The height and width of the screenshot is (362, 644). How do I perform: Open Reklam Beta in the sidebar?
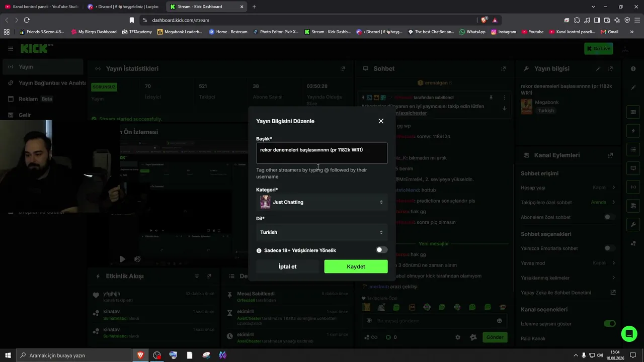(x=42, y=99)
